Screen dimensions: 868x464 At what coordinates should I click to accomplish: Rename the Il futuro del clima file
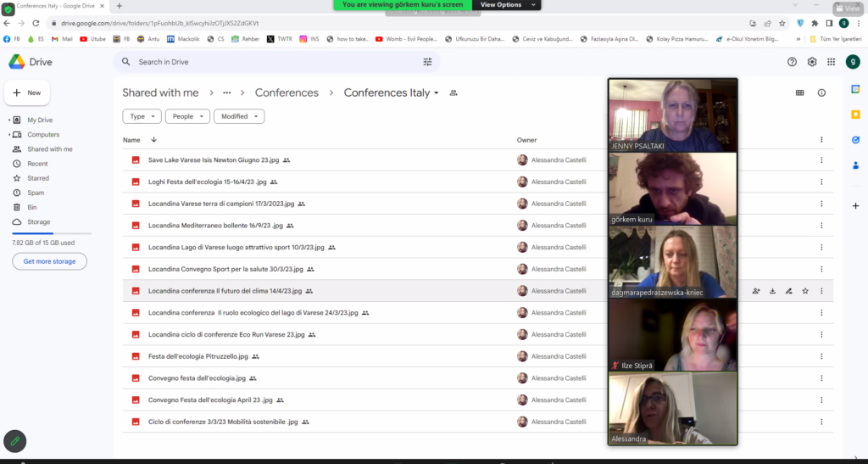[x=788, y=291]
